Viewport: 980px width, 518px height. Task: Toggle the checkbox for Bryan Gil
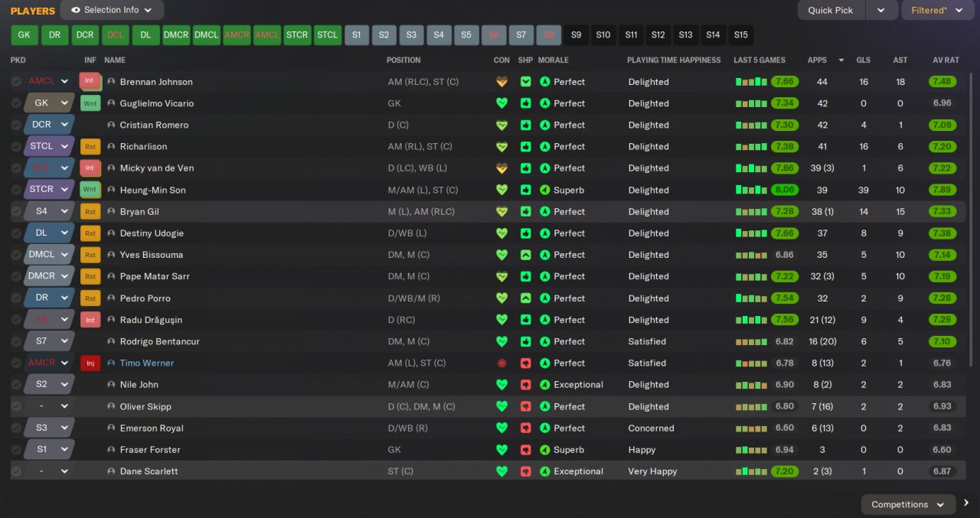click(x=16, y=212)
